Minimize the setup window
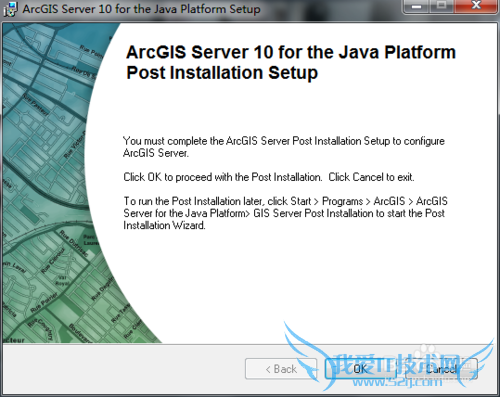The width and height of the screenshot is (500, 397). click(416, 6)
